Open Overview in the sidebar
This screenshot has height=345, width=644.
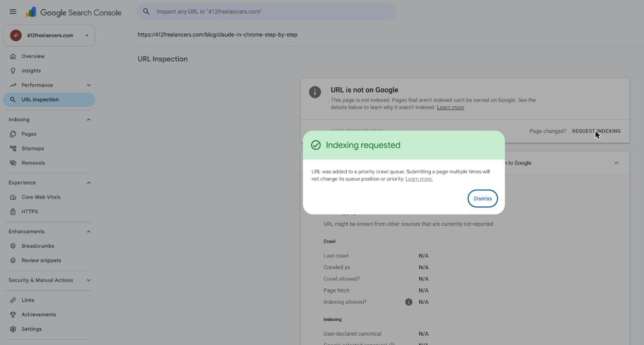49,56
